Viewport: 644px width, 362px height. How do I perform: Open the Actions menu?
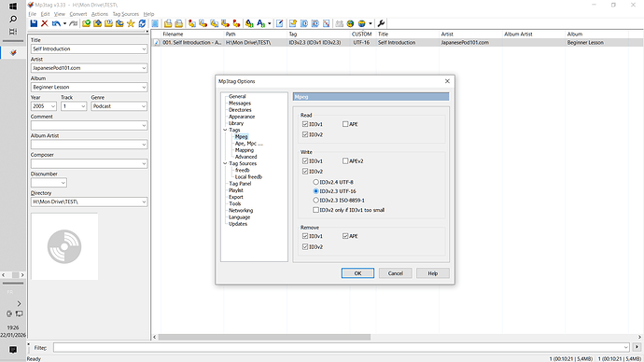pos(99,14)
